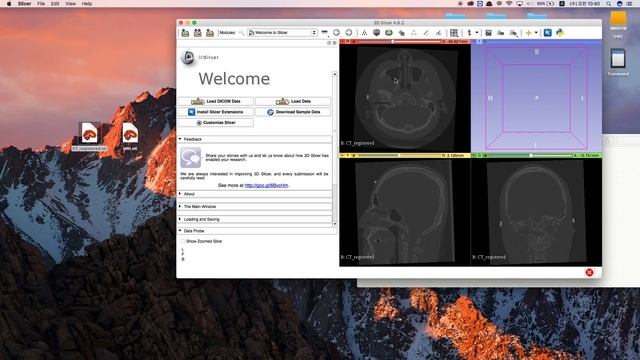Go to the next module

349,33
